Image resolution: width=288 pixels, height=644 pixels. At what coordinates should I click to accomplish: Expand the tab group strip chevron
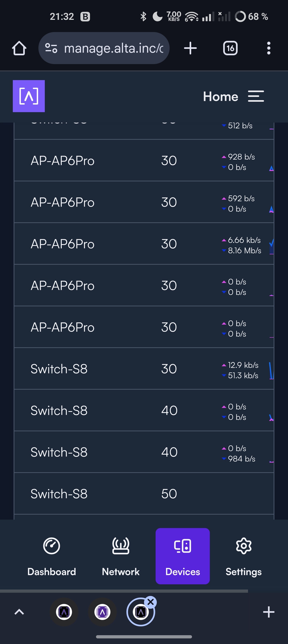(x=19, y=612)
